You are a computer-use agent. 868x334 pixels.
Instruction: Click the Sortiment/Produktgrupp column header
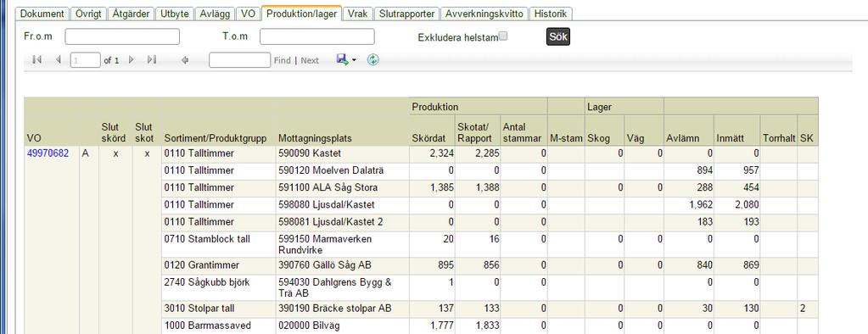pos(216,138)
